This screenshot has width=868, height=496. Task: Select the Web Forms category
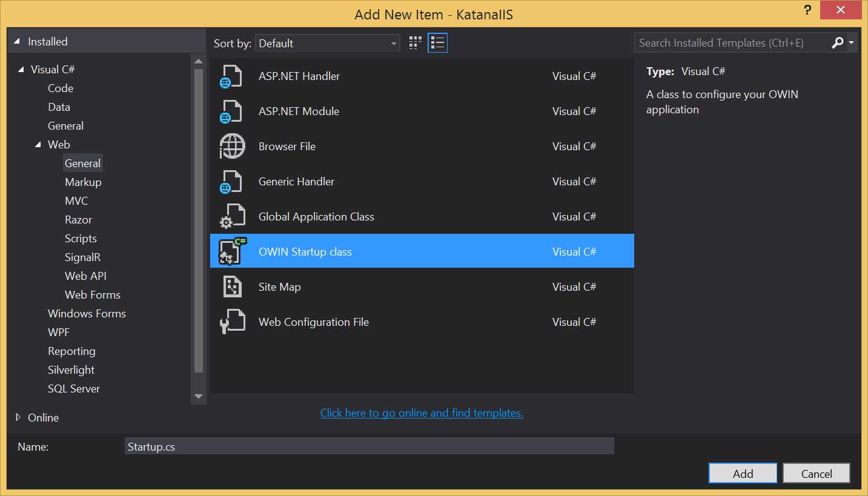click(93, 295)
